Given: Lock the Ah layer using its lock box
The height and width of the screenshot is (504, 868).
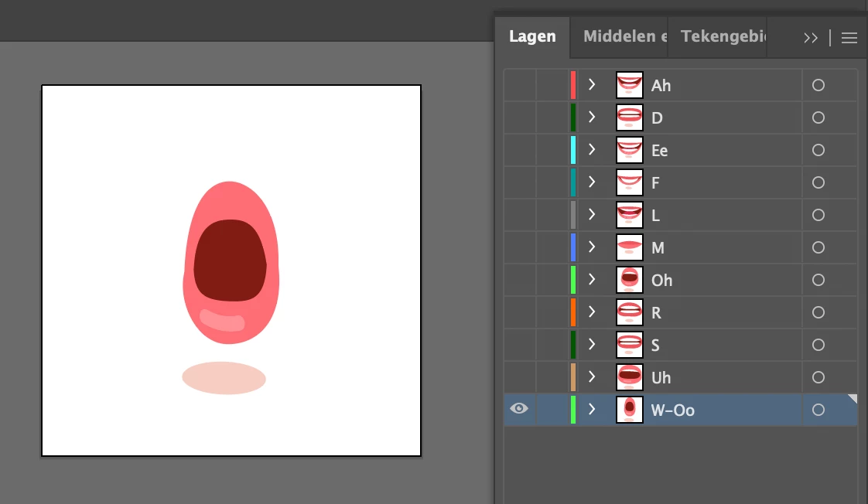Looking at the screenshot, I should pyautogui.click(x=552, y=85).
